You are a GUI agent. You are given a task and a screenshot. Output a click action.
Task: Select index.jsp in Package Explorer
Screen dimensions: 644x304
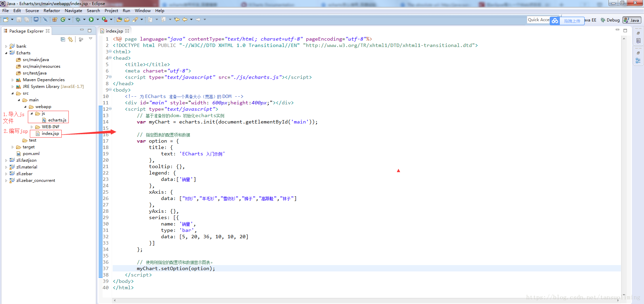click(x=47, y=134)
